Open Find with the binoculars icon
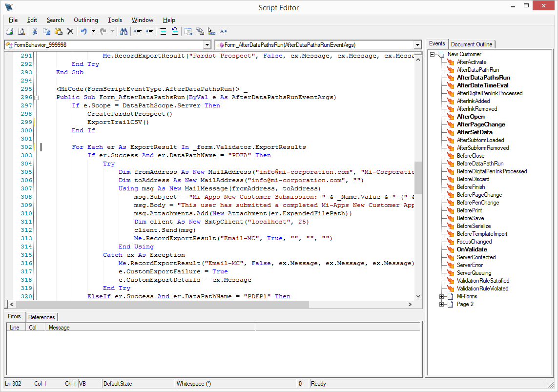558x392 pixels. click(x=124, y=31)
